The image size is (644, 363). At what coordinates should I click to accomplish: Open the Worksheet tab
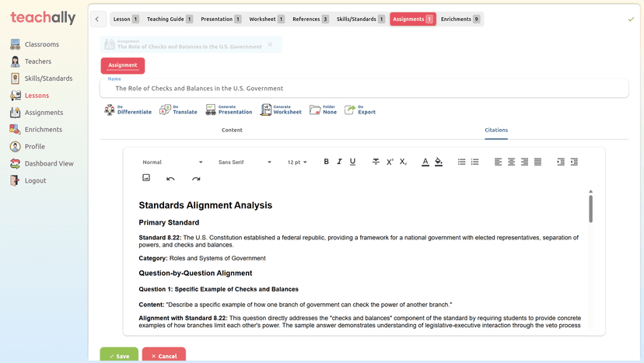(x=266, y=19)
